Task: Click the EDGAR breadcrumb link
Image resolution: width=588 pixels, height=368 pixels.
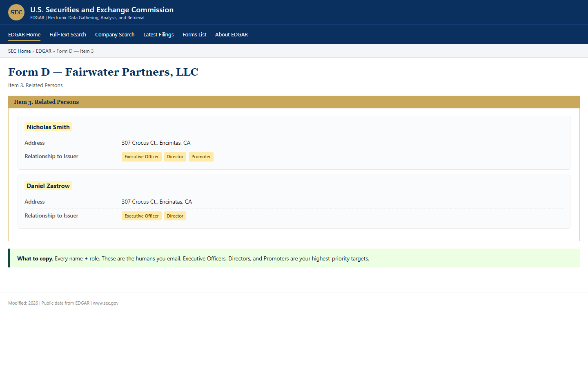Action: click(44, 51)
